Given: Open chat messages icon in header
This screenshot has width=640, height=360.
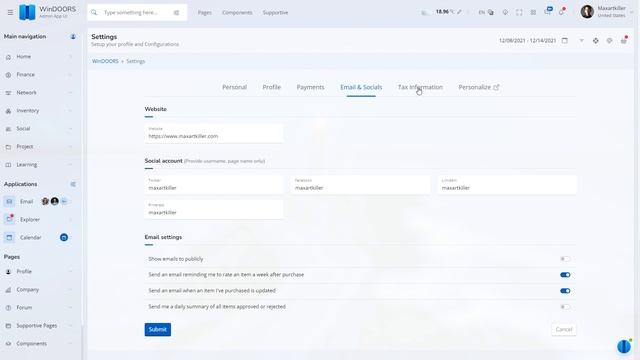Looking at the screenshot, I should [x=548, y=11].
